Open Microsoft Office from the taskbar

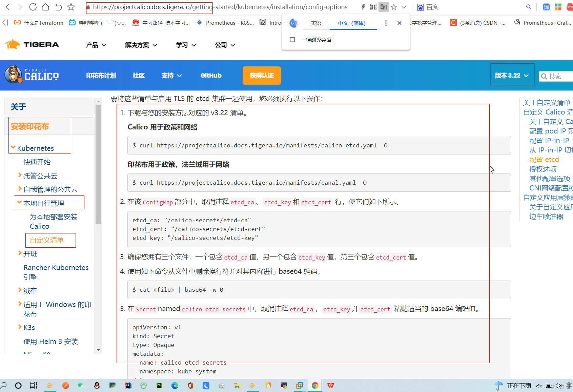pyautogui.click(x=190, y=386)
